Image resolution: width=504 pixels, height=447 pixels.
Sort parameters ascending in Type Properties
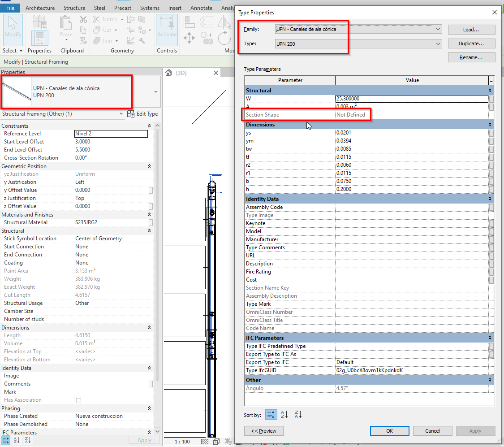coord(284,416)
